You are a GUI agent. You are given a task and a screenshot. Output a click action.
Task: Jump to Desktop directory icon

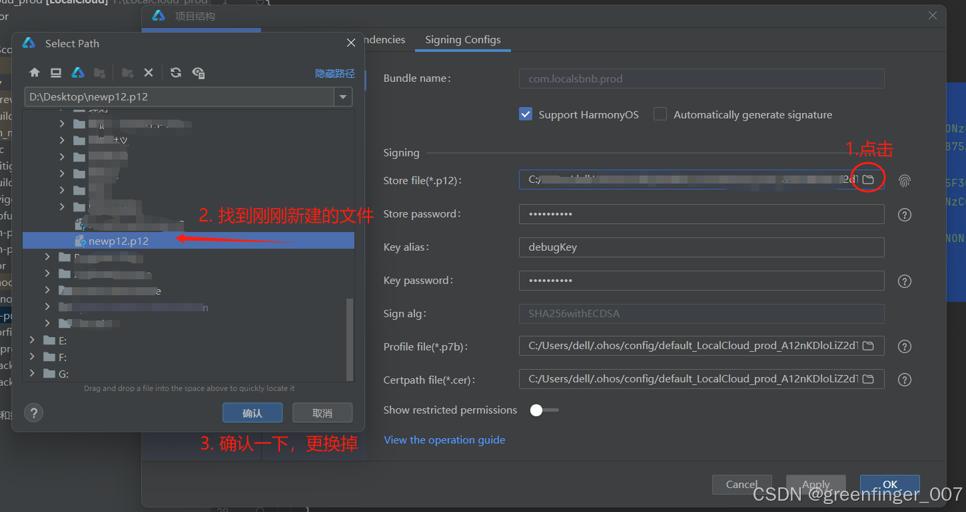(x=55, y=73)
